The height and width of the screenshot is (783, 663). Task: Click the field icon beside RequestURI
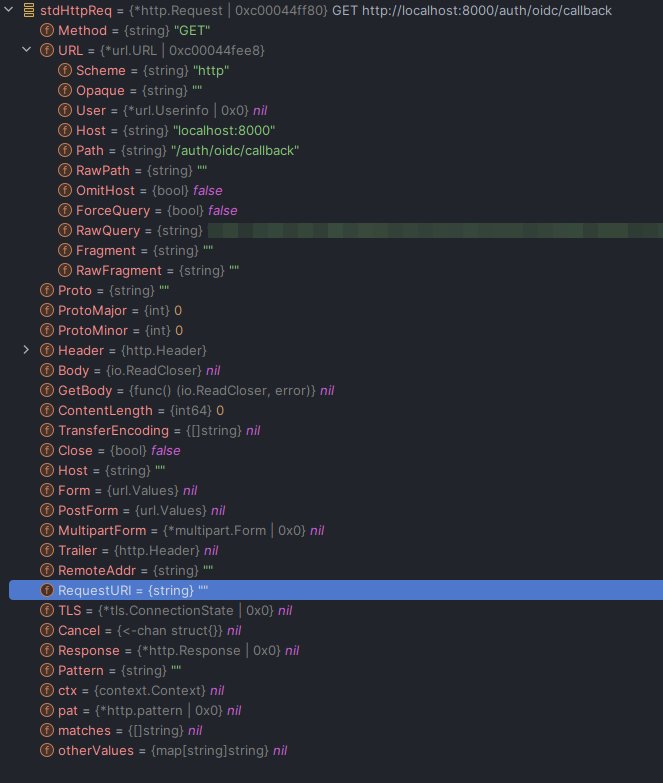click(x=46, y=590)
